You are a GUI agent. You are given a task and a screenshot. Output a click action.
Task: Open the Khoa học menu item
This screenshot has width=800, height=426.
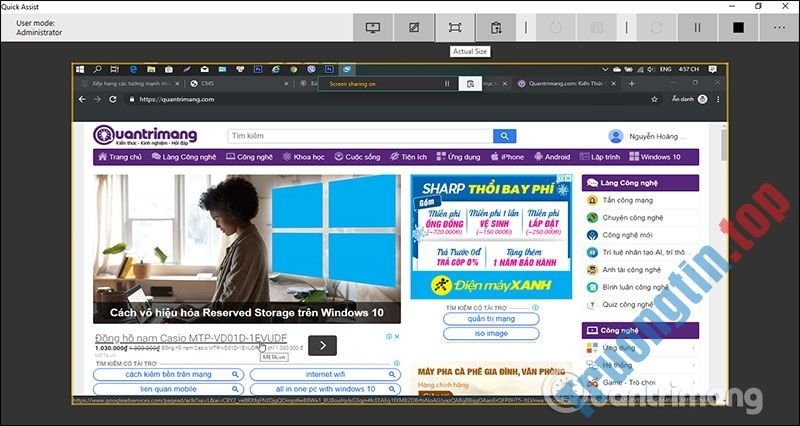tap(304, 157)
